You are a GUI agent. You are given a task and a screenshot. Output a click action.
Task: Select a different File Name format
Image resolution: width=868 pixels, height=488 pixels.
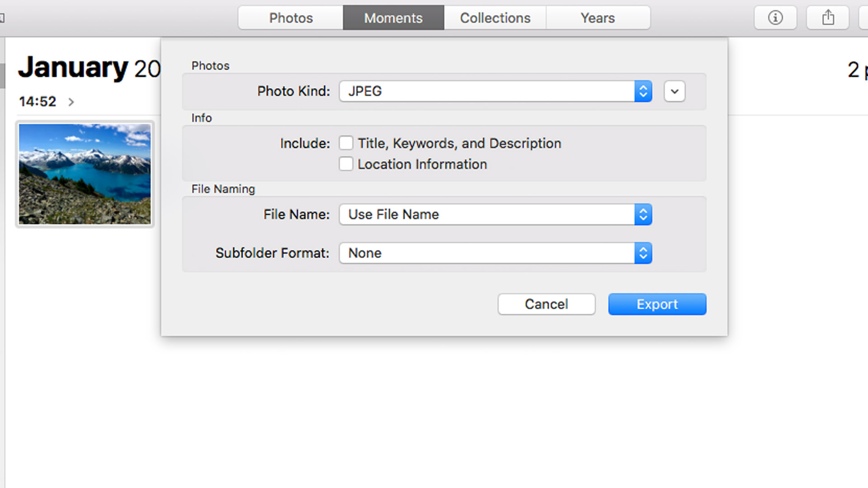(643, 215)
